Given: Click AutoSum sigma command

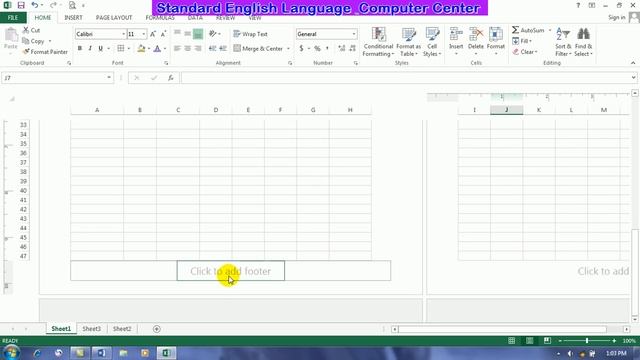Looking at the screenshot, I should click(x=528, y=30).
